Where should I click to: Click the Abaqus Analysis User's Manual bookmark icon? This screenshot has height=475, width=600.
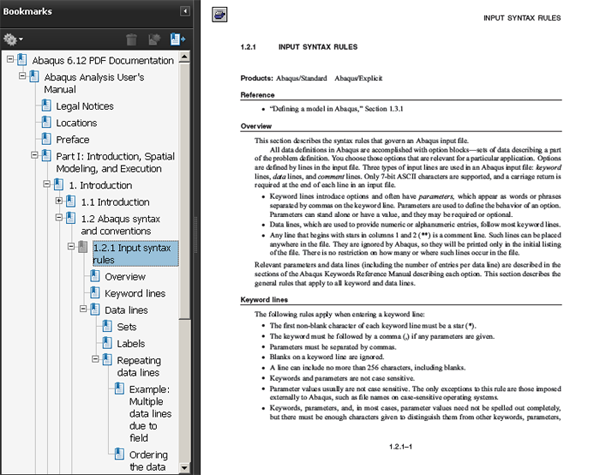[x=34, y=77]
